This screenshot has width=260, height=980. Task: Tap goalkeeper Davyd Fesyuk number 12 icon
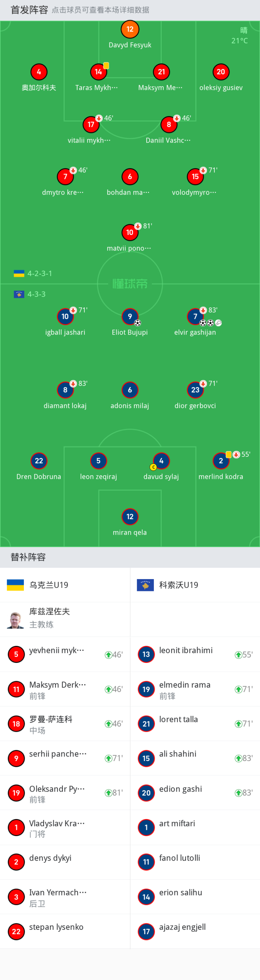(x=130, y=29)
